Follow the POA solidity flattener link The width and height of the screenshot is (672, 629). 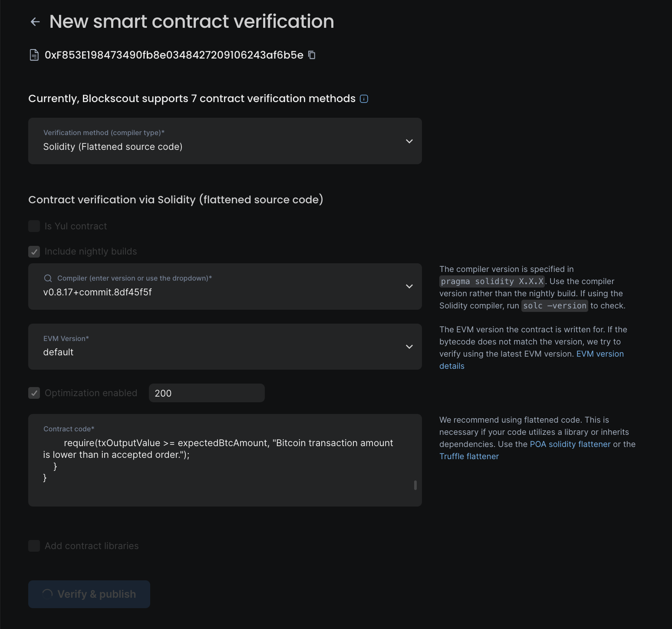tap(570, 444)
